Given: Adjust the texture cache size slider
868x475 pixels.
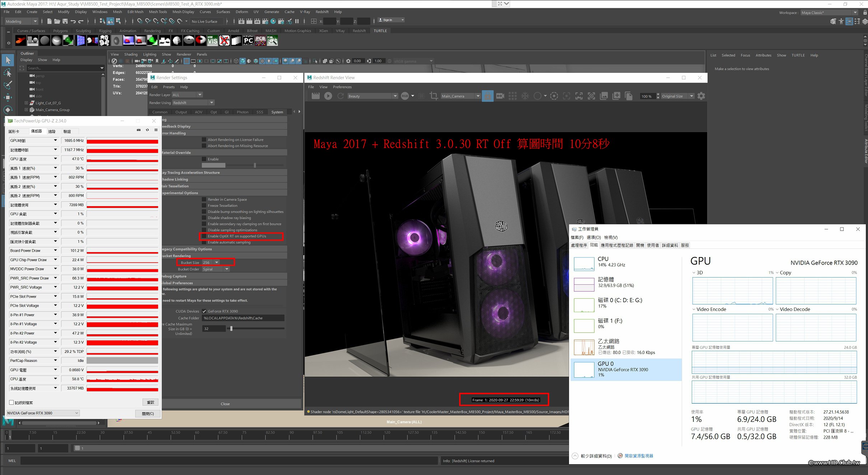Looking at the screenshot, I should pos(231,329).
